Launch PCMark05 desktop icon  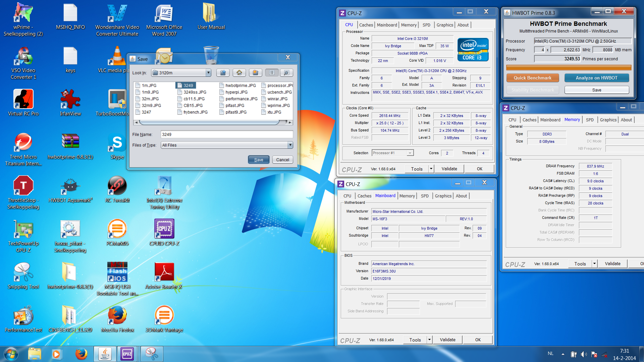click(117, 233)
